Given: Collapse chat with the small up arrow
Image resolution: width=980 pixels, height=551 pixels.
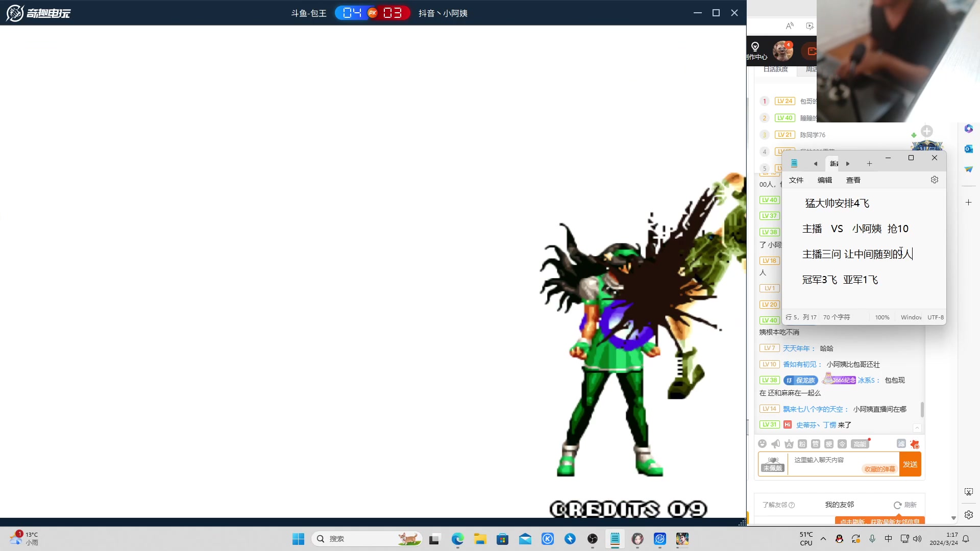Looking at the screenshot, I should pyautogui.click(x=917, y=428).
